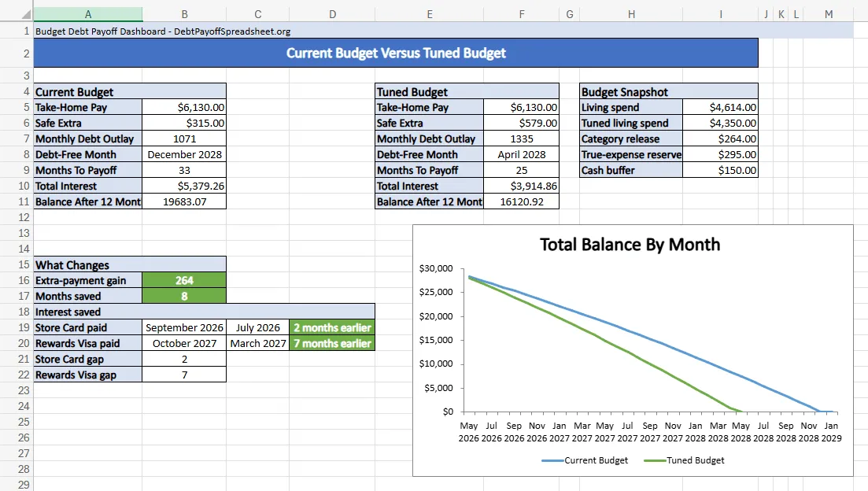Select the 'Rewards Visa paid' label cell
Image resolution: width=868 pixels, height=491 pixels.
[x=87, y=343]
